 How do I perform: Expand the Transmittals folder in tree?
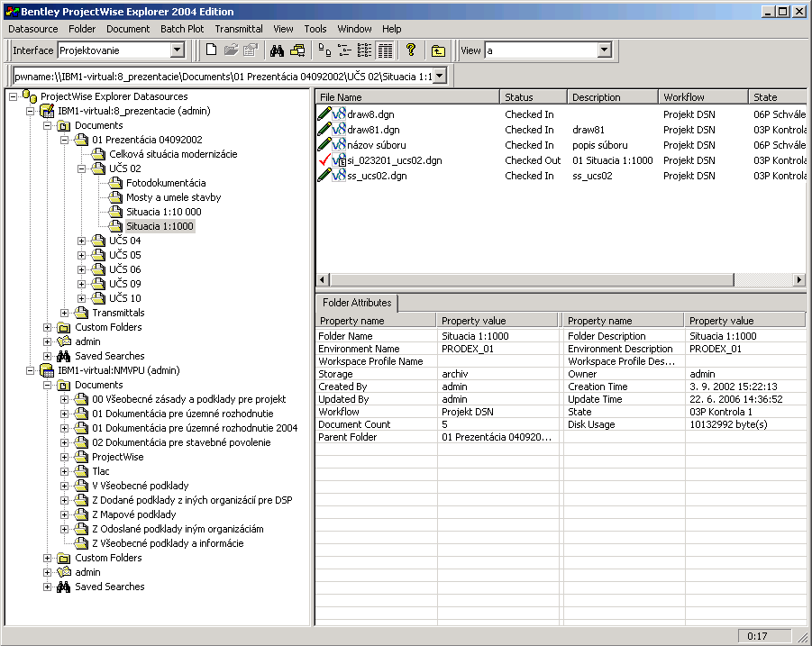(65, 313)
